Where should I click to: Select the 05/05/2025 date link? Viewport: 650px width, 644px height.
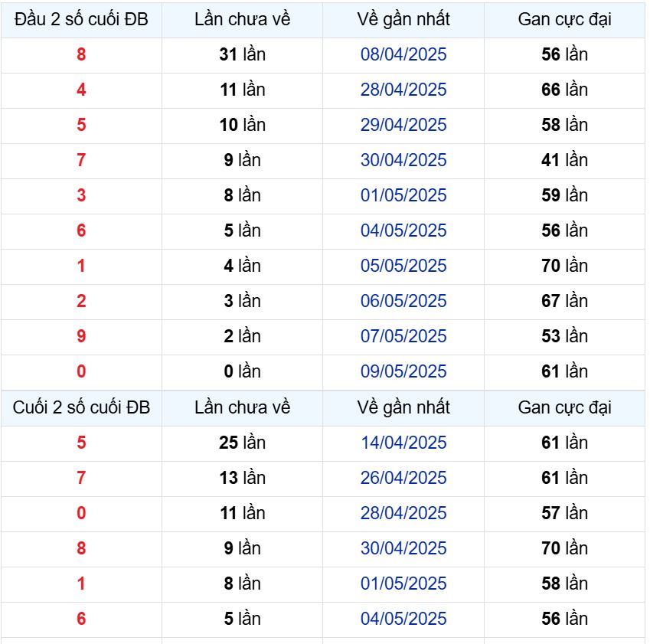coord(403,266)
